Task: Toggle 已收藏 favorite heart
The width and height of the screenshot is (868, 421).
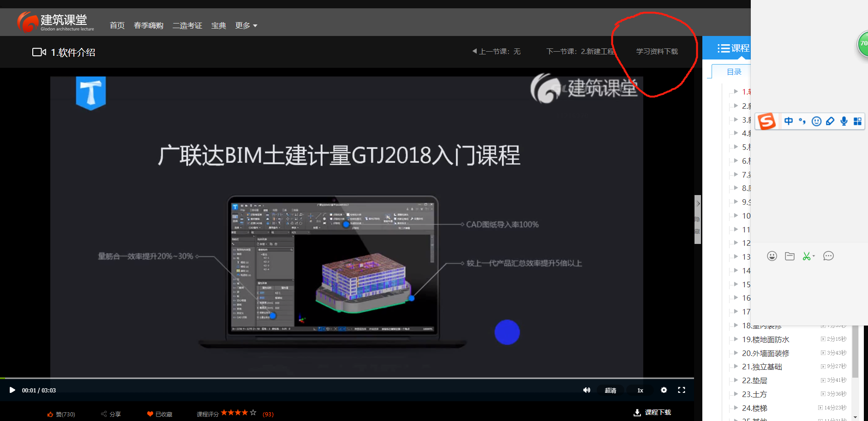Action: (x=160, y=414)
